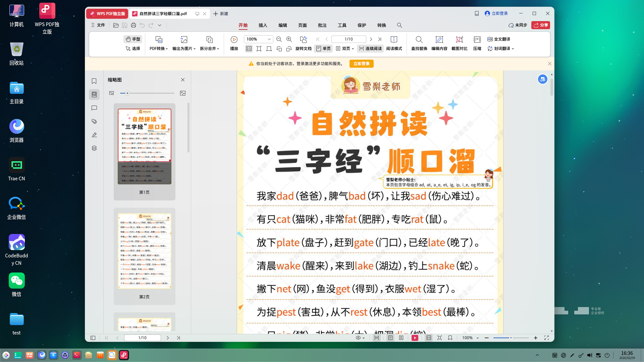Click the orange 立即登录 button
Viewport: 644px width, 362px height.
coord(361,64)
